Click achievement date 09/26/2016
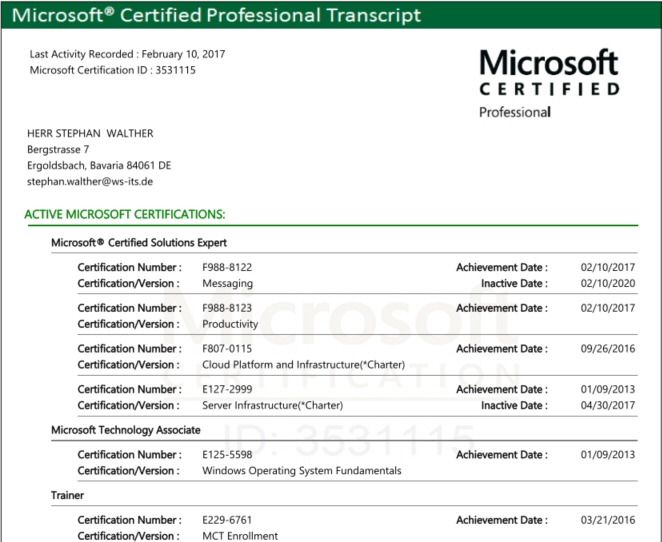This screenshot has width=662, height=542. click(x=608, y=349)
